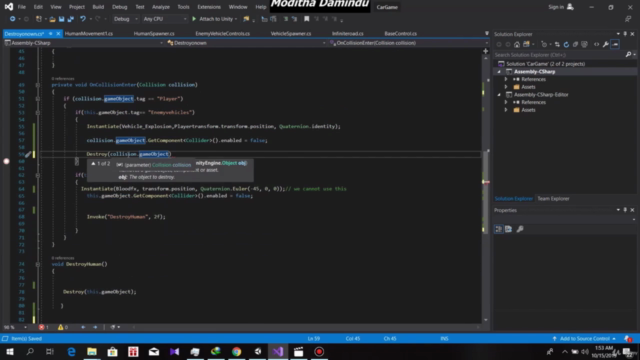This screenshot has height=360, width=640.
Task: Click Add to Source Control in status bar
Action: (x=584, y=339)
